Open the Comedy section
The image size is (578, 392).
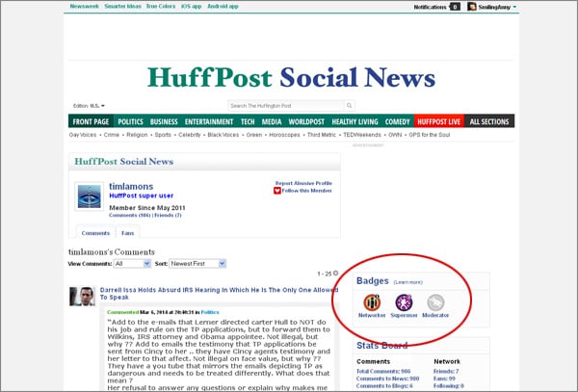[x=397, y=121]
